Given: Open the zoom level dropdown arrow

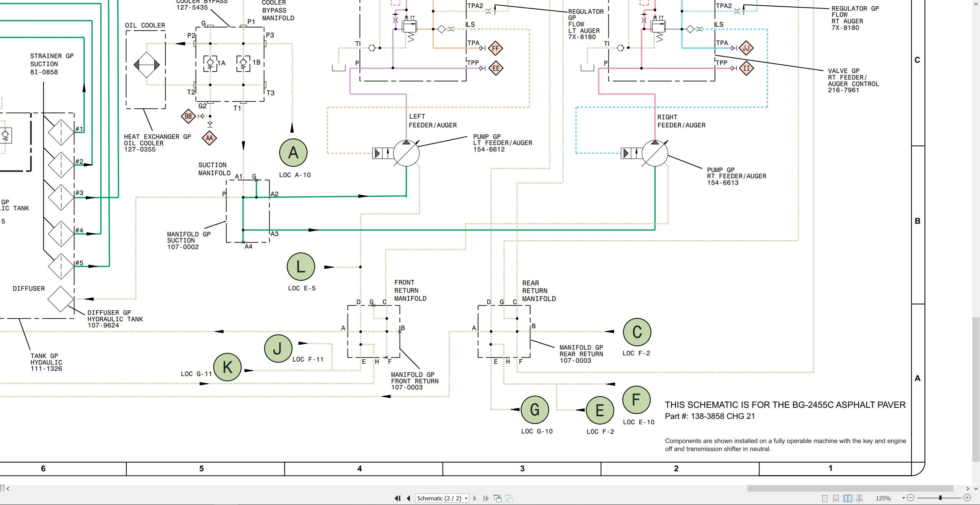Looking at the screenshot, I should 903,498.
